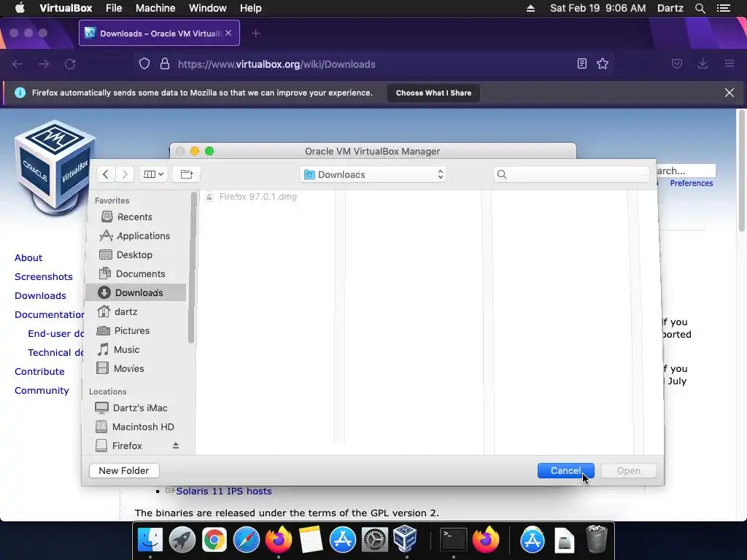Open the Machine menu
The image size is (747, 560).
[155, 8]
